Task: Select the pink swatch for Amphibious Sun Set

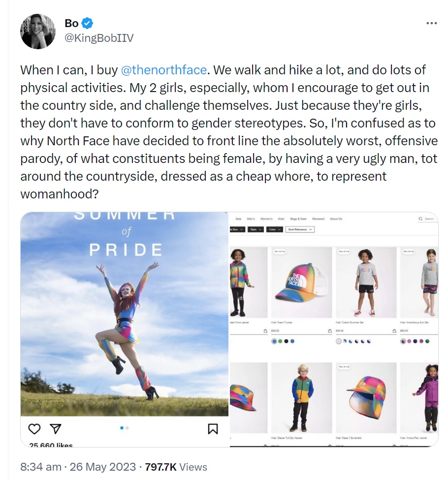Action: tap(410, 341)
